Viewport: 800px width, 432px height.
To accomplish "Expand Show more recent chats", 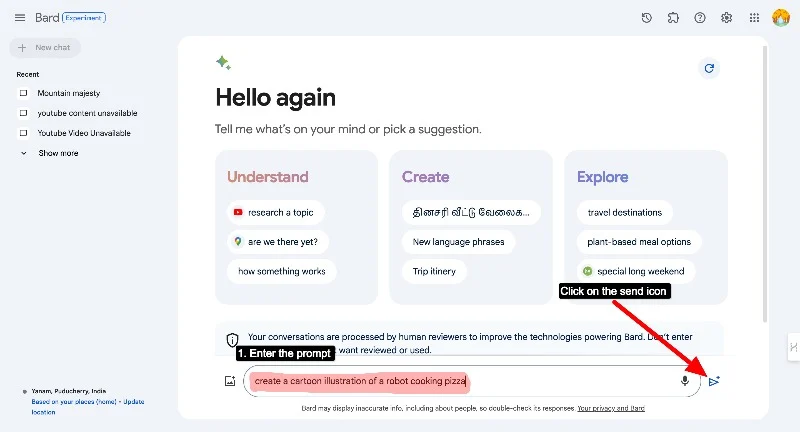I will pos(57,153).
